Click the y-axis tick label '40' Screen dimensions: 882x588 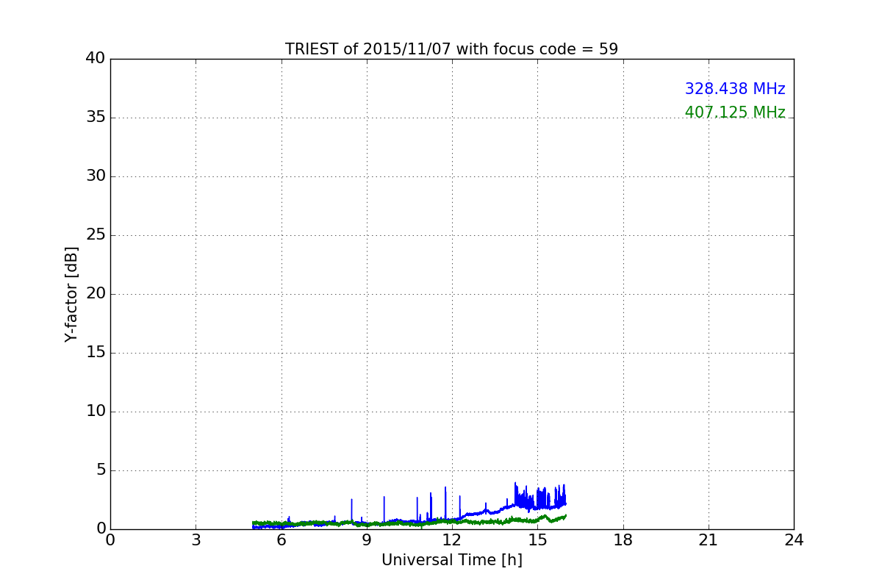tap(96, 59)
